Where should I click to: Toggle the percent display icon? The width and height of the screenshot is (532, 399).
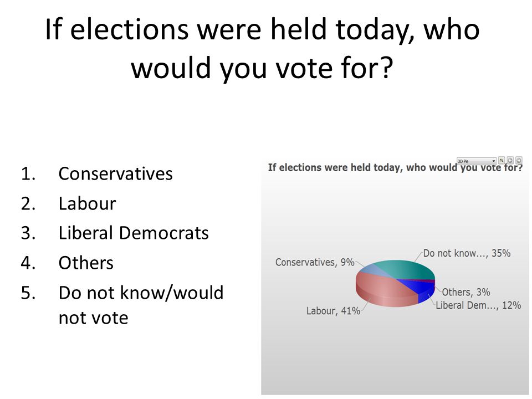(502, 161)
